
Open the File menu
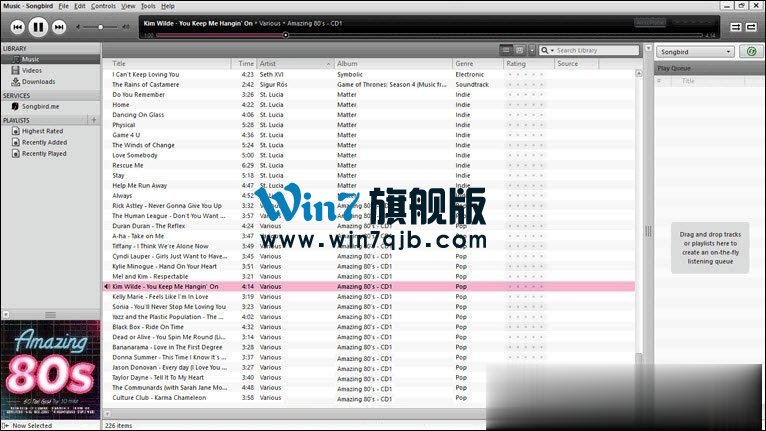pos(64,6)
